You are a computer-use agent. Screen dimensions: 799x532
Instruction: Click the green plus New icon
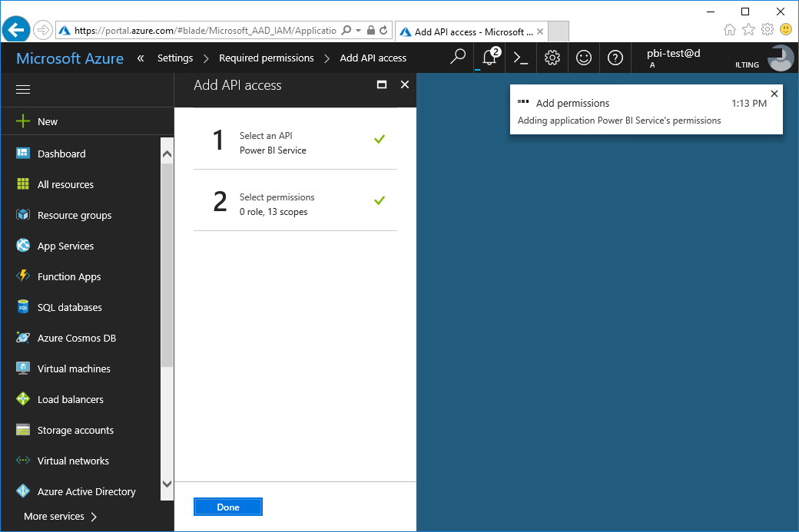23,121
